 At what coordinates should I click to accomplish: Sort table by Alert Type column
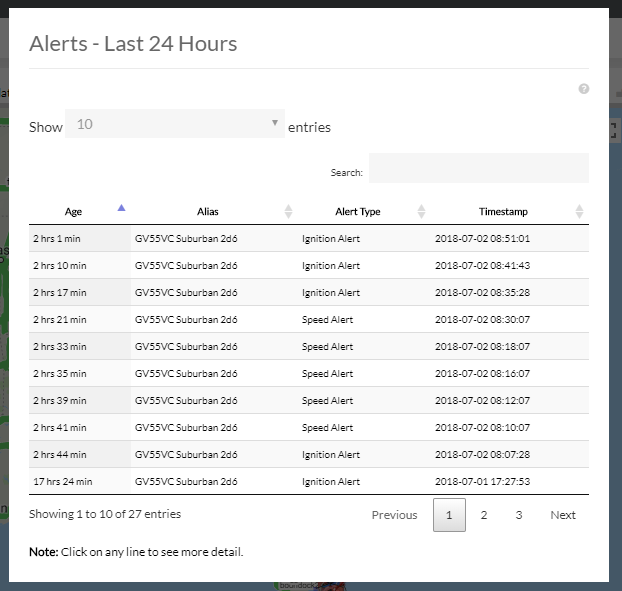coord(357,212)
